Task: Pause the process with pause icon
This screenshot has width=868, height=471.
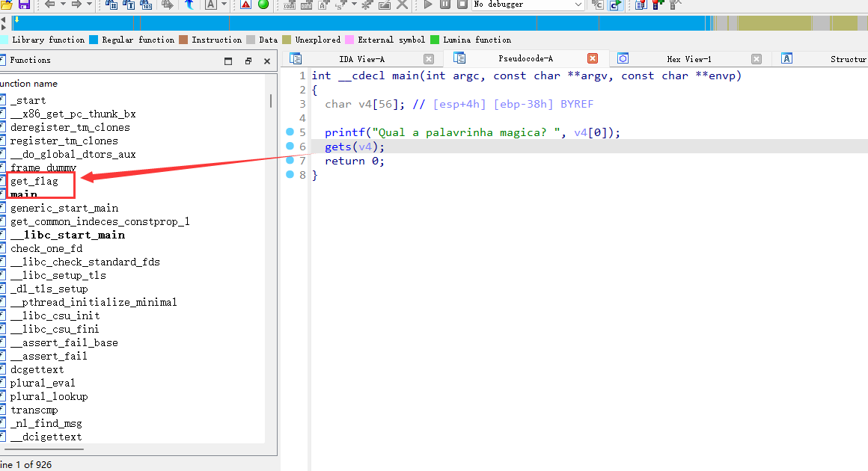Action: 445,4
